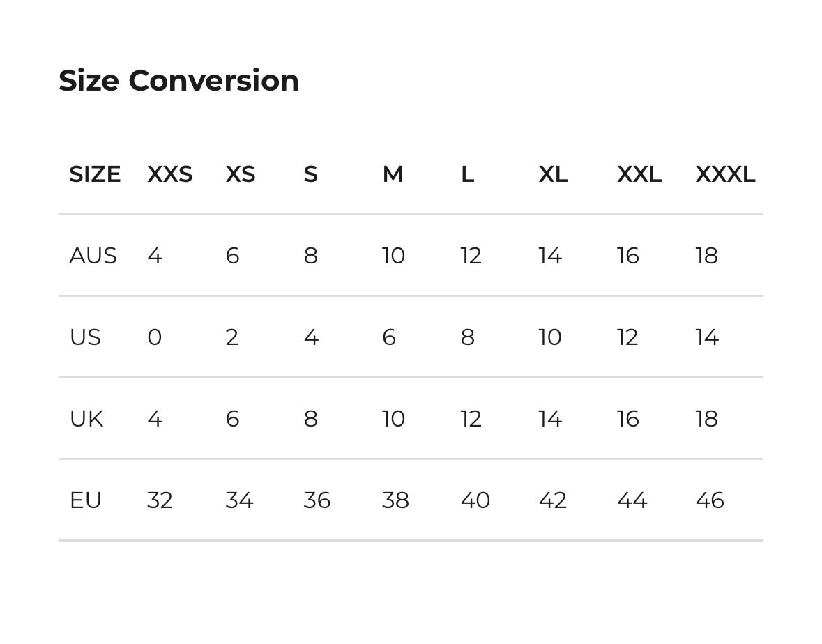Select the XS column header

[240, 174]
